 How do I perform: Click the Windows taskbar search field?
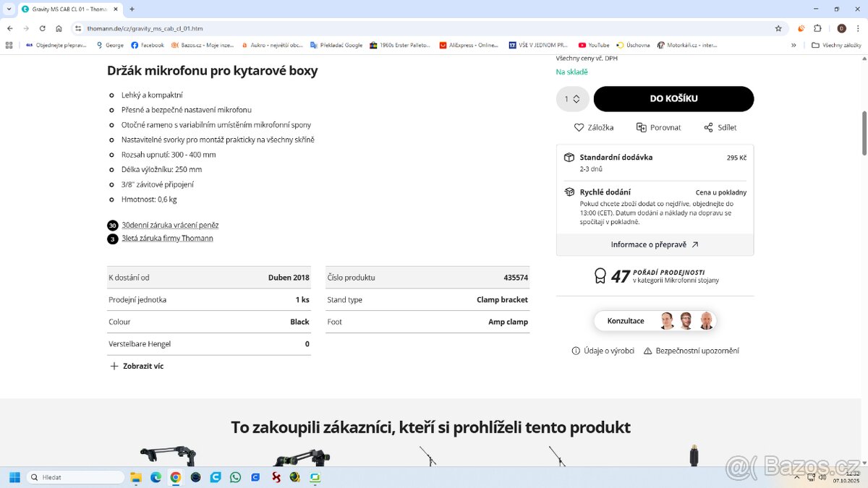[x=76, y=477]
